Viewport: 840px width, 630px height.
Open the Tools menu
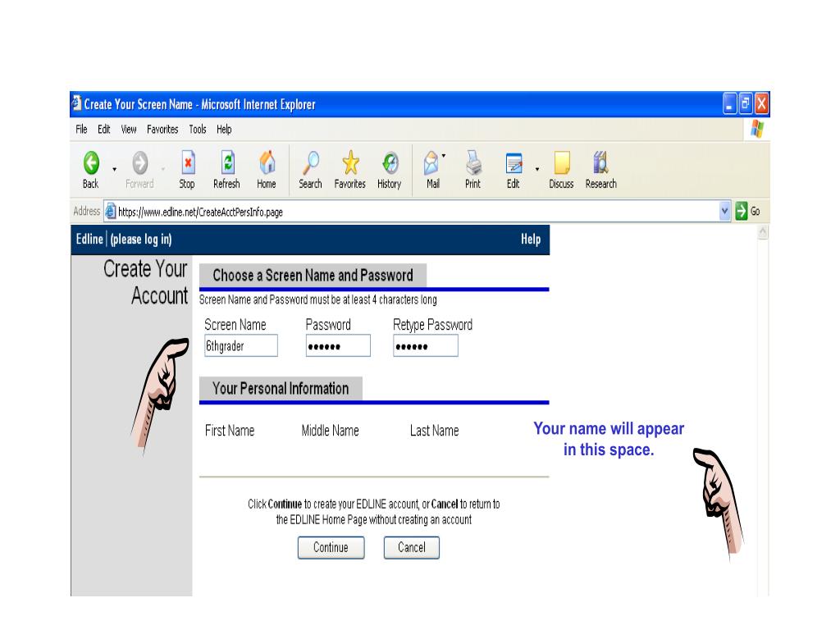click(x=198, y=129)
